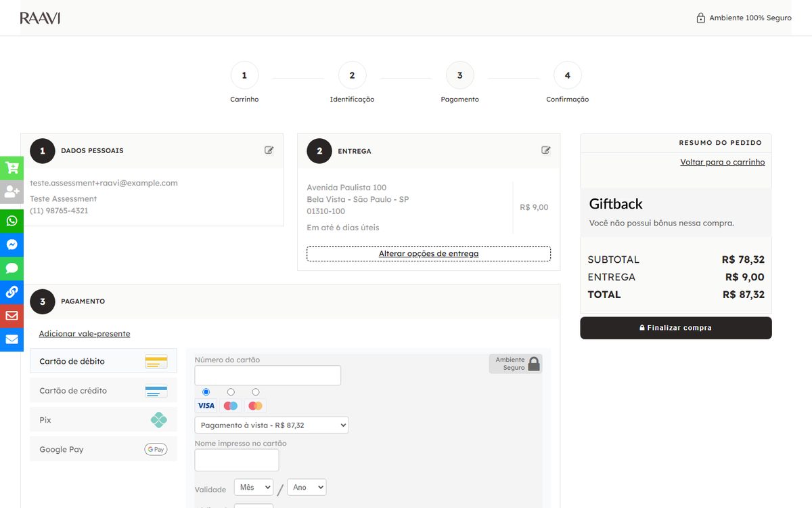Viewport: 812px width, 508px height.
Task: Share via the WhatsApp sidebar icon
Action: click(x=12, y=221)
